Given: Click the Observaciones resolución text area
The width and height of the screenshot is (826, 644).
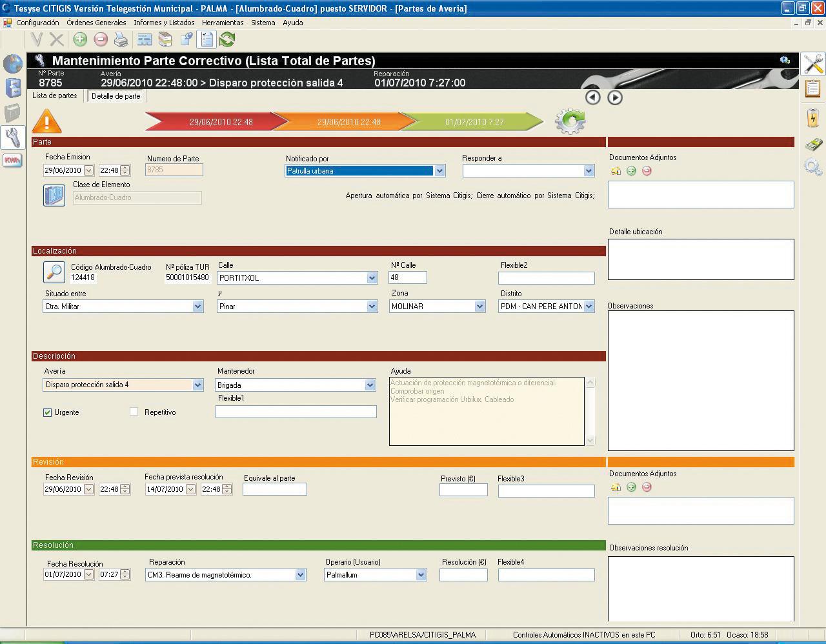Looking at the screenshot, I should pyautogui.click(x=701, y=589).
